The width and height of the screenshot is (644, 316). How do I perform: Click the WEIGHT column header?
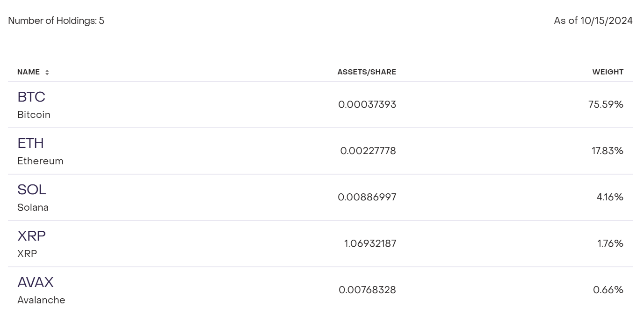(608, 72)
